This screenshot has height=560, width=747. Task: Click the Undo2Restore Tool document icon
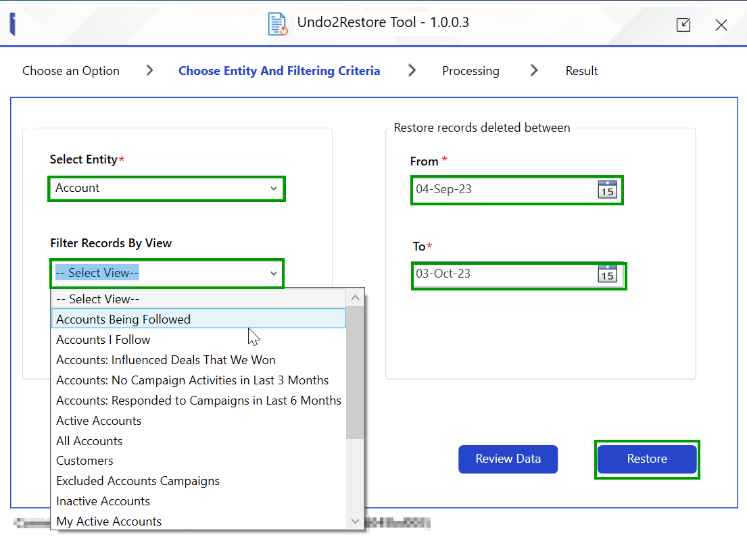pos(277,24)
